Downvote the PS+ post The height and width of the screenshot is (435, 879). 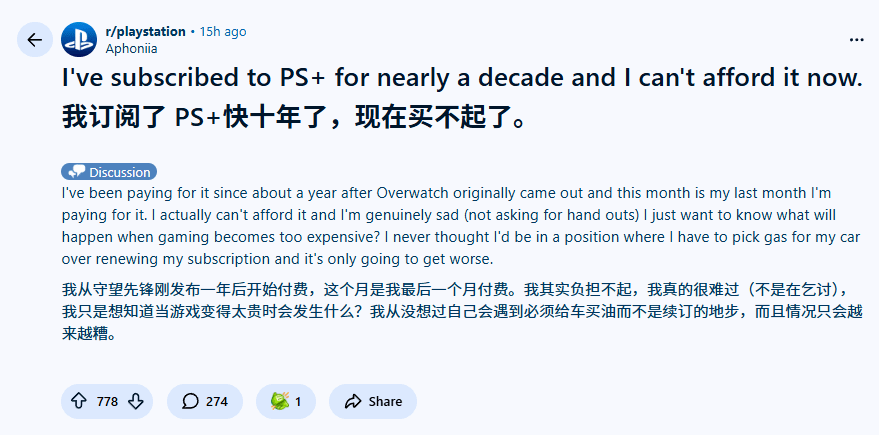pyautogui.click(x=136, y=401)
